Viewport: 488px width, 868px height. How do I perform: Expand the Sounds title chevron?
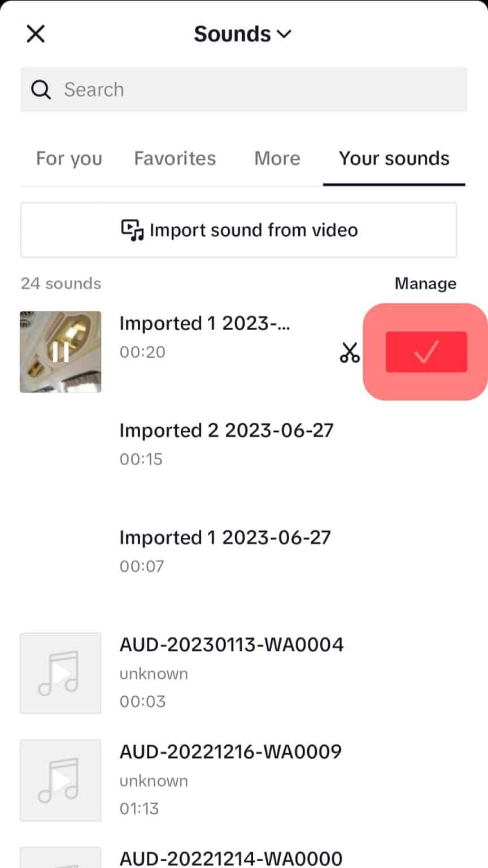[x=284, y=34]
